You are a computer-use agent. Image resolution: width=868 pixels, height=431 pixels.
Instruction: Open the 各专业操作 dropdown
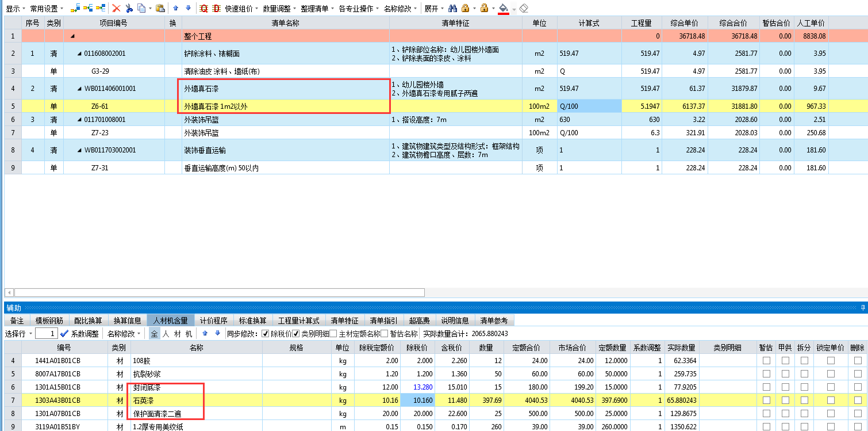[359, 9]
